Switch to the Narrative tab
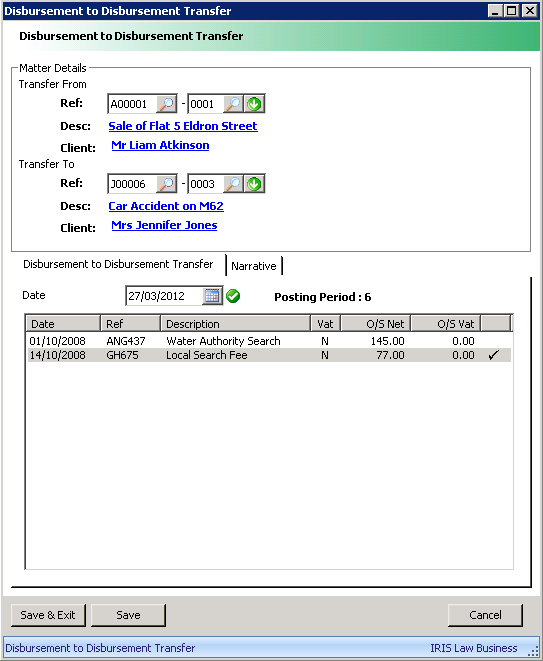Screen dimensions: 543x661 [254, 266]
